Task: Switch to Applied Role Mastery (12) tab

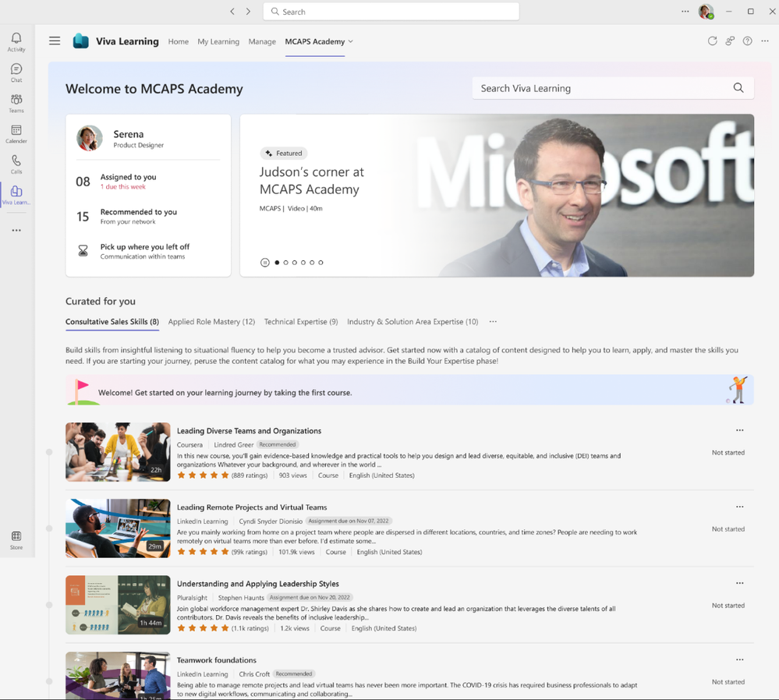Action: 211,321
